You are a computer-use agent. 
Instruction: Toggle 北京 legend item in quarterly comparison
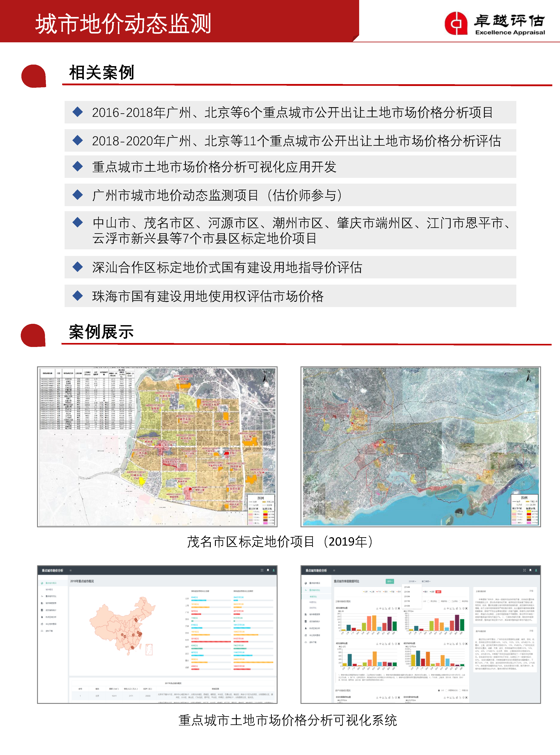click(365, 592)
